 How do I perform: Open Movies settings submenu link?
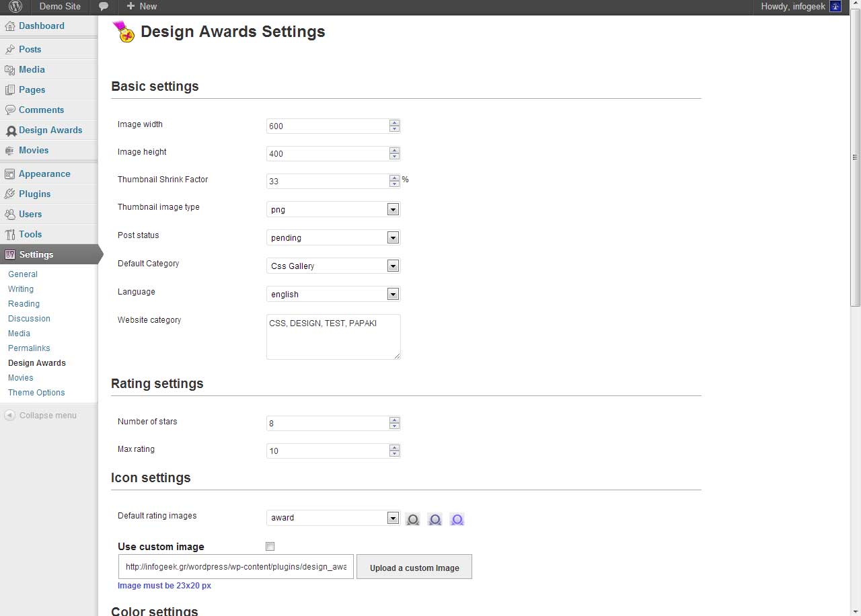pos(20,378)
